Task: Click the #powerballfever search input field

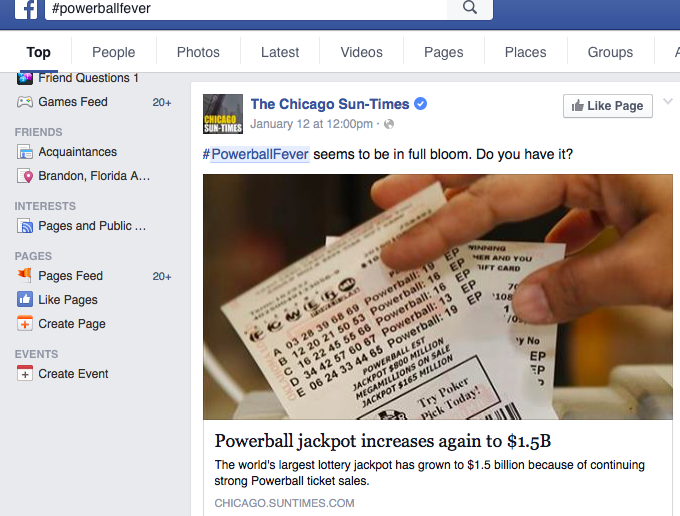Action: coord(246,9)
